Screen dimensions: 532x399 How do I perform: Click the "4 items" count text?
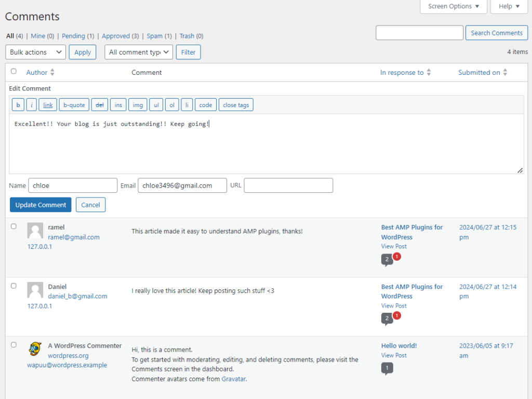coord(517,52)
